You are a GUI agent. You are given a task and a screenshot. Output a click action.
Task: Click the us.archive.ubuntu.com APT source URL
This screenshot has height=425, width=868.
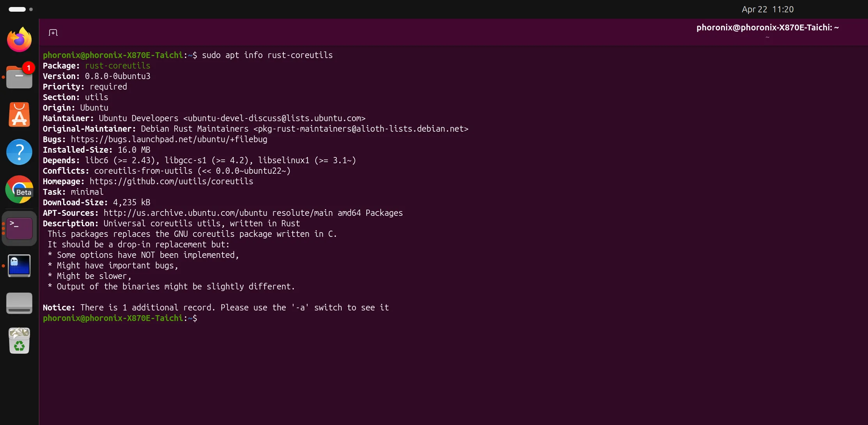coord(185,213)
